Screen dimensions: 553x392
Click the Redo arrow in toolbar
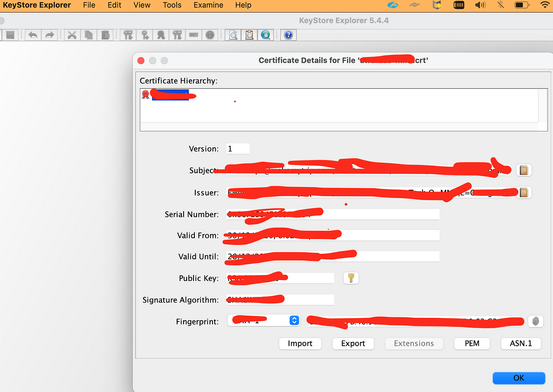coord(50,35)
